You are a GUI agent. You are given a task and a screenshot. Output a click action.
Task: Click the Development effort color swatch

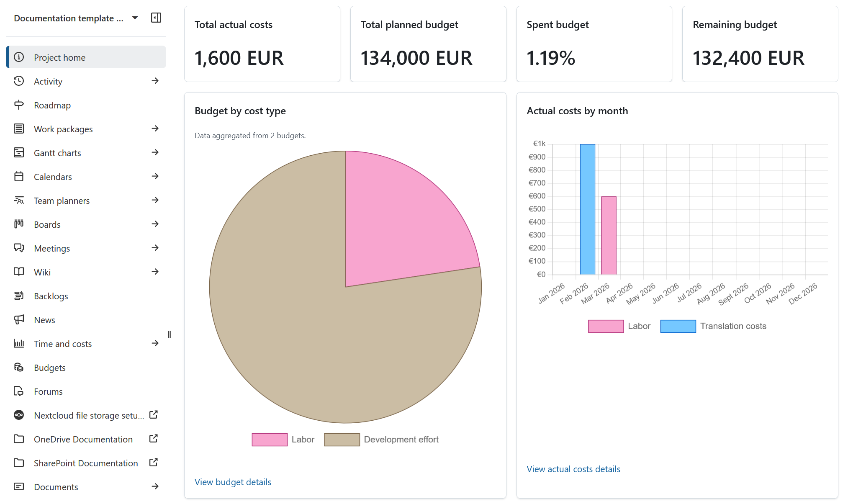[x=342, y=439]
